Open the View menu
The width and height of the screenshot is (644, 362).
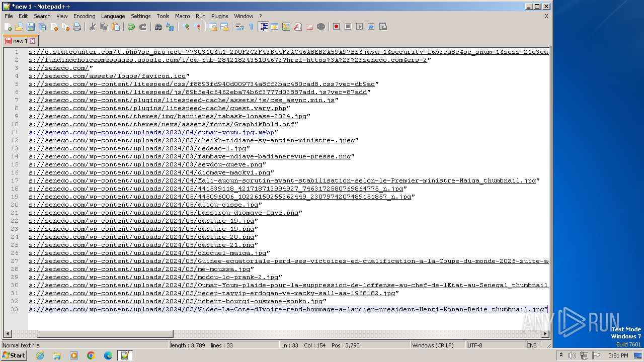click(62, 16)
